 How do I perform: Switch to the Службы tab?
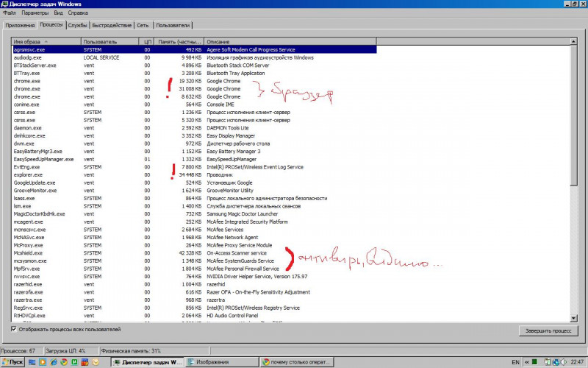pyautogui.click(x=78, y=25)
